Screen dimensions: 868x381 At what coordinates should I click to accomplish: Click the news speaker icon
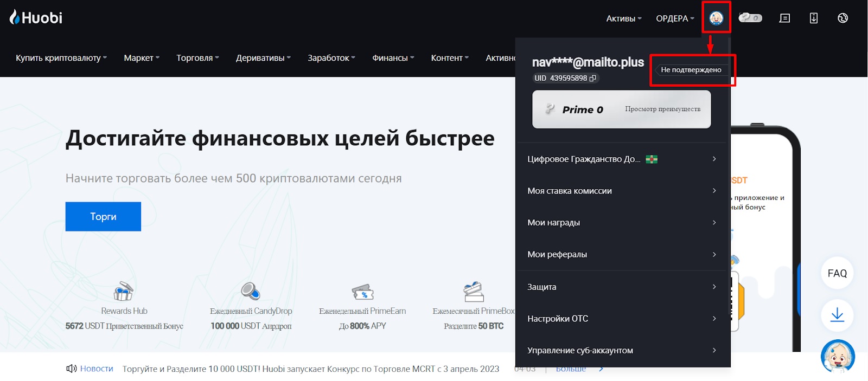[71, 369]
